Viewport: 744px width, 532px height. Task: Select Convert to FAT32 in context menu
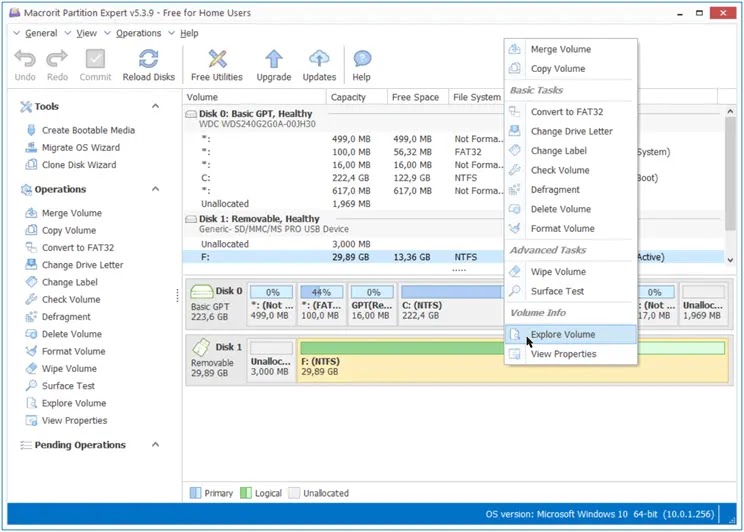point(571,112)
